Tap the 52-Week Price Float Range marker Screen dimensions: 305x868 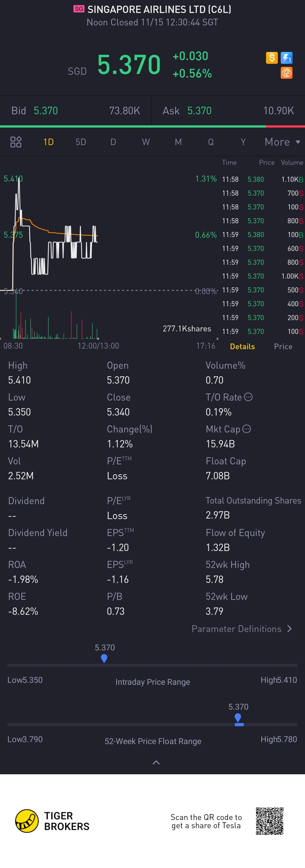(238, 718)
